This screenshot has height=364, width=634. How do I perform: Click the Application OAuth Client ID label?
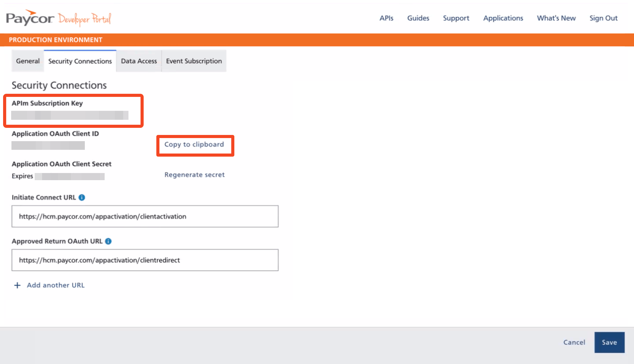click(x=55, y=134)
